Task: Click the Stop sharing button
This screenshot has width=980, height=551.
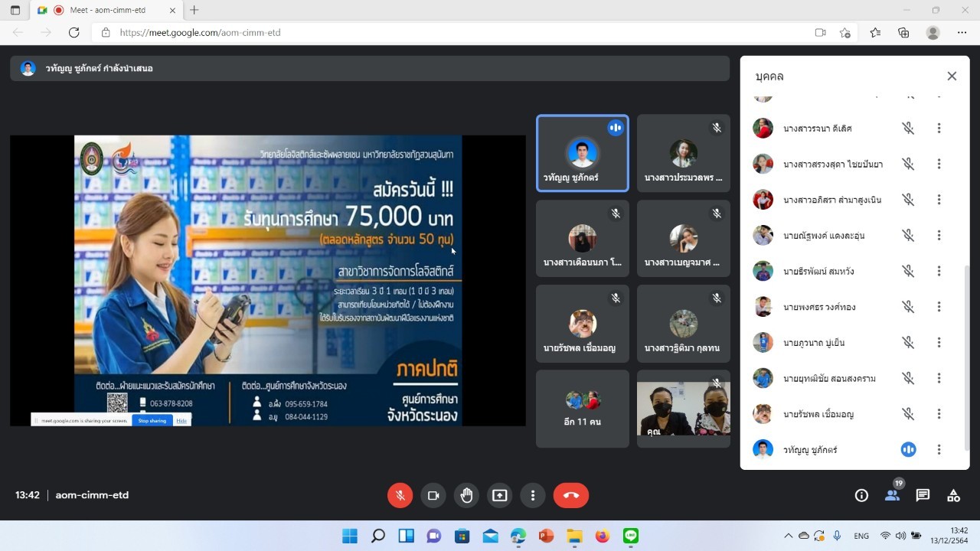Action: (152, 420)
